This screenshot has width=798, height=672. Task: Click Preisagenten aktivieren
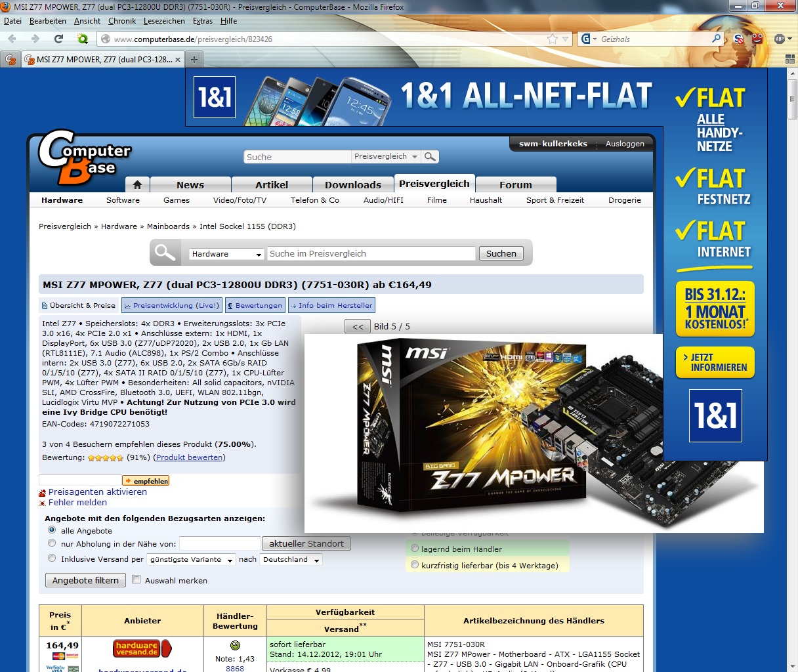(x=97, y=492)
